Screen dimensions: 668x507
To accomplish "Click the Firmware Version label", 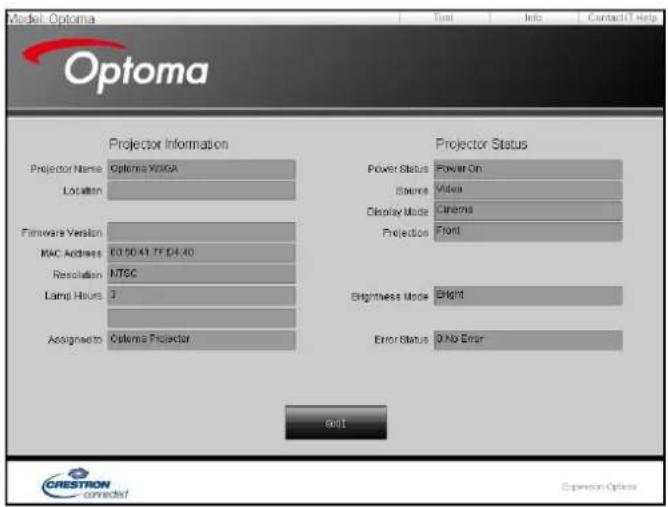I will pos(62,233).
